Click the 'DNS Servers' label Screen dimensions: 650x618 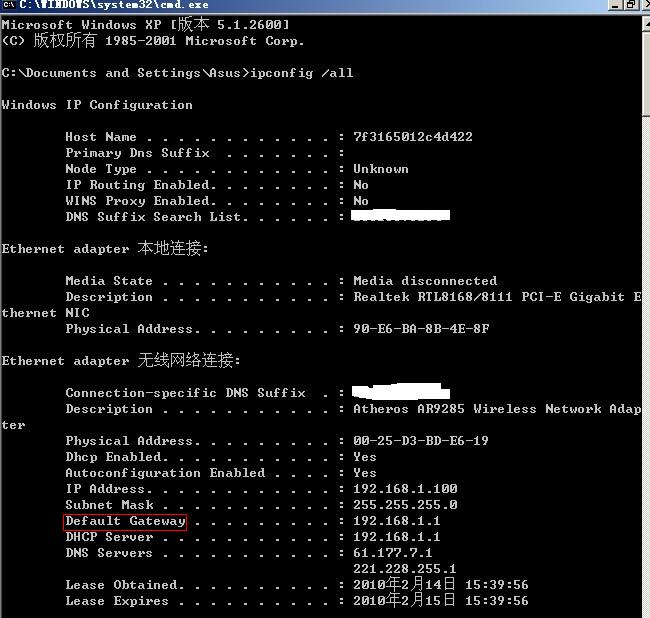pos(109,553)
